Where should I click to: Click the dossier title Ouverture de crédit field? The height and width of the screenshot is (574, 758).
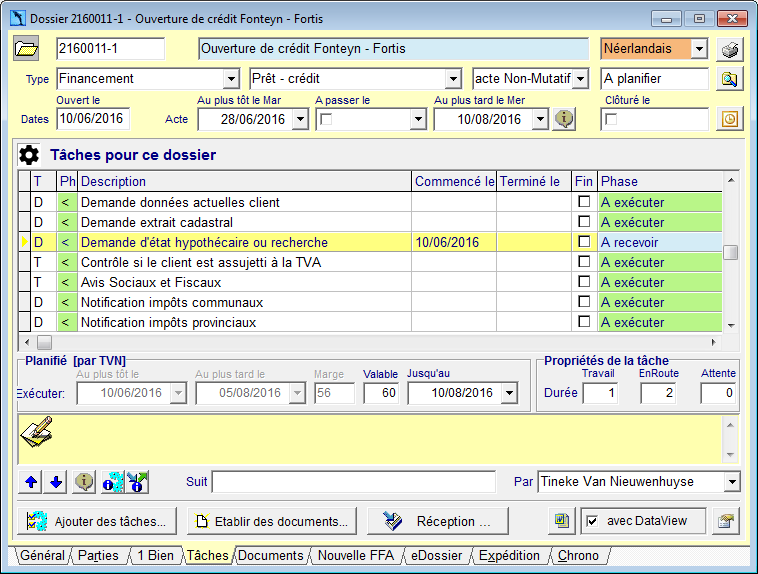[x=394, y=49]
